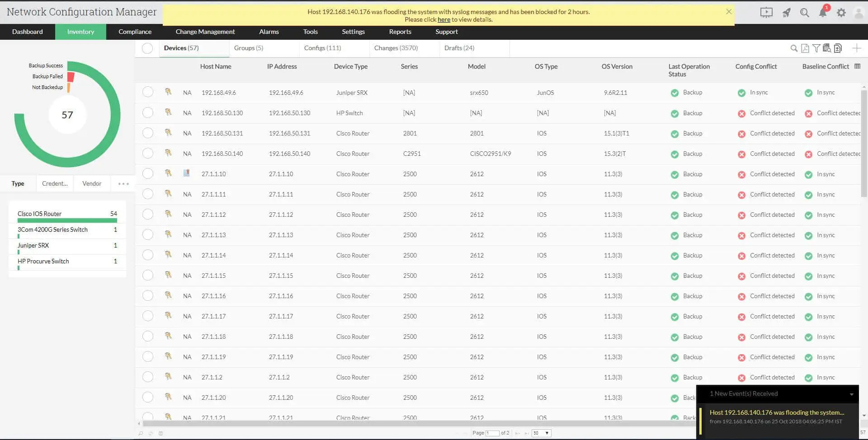The height and width of the screenshot is (440, 868).
Task: Open the notifications bell with badge
Action: 823,12
